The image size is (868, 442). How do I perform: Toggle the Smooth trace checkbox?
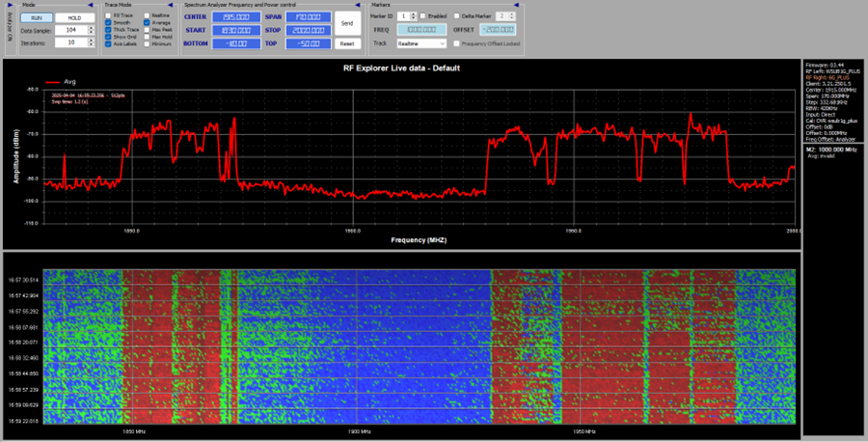pos(108,23)
